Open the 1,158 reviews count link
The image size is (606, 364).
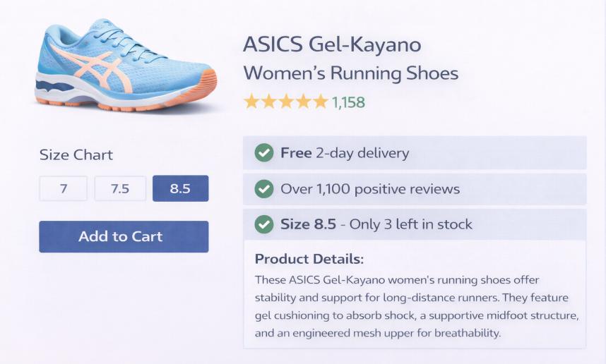[x=349, y=102]
